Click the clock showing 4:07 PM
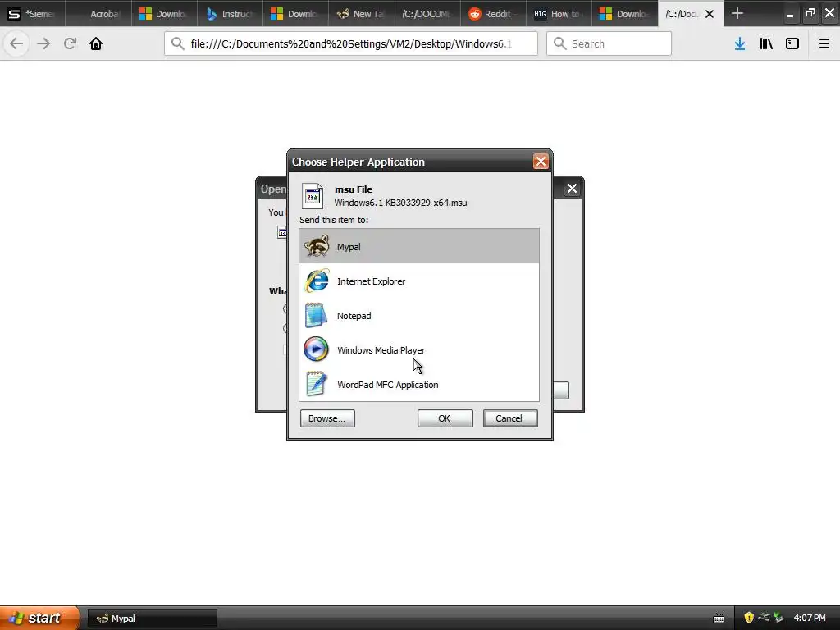This screenshot has width=840, height=630. (810, 618)
